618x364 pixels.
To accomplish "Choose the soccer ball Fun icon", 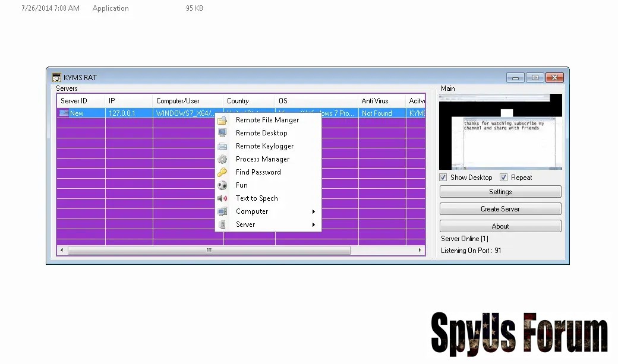I will 222,185.
